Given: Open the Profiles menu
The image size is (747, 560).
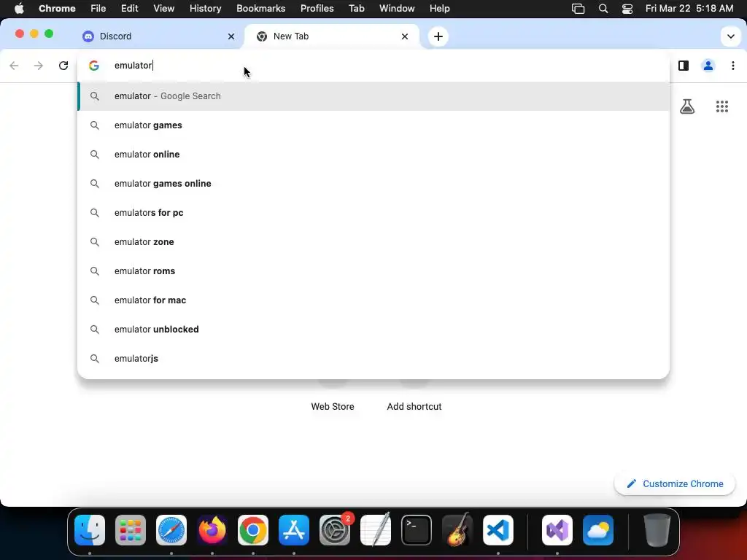Looking at the screenshot, I should (317, 9).
